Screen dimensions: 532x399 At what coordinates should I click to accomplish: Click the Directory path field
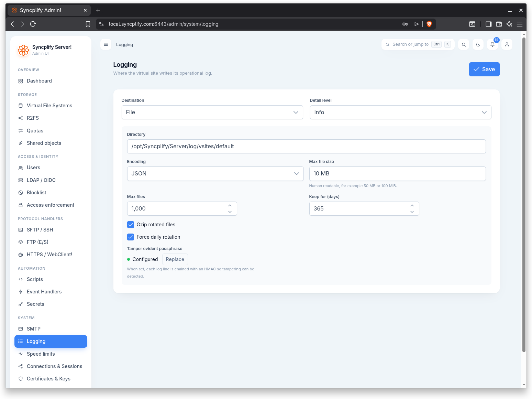click(306, 147)
